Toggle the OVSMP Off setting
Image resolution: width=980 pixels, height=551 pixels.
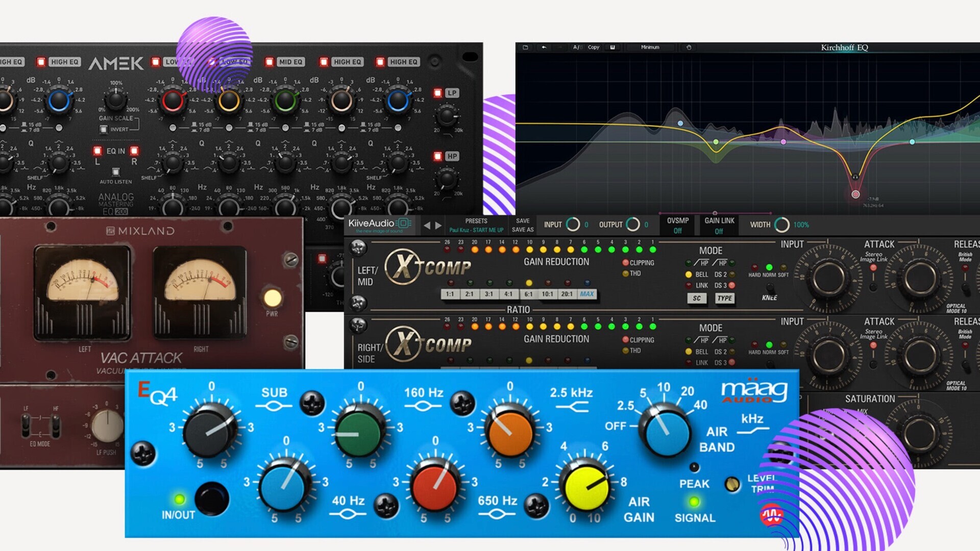(677, 226)
